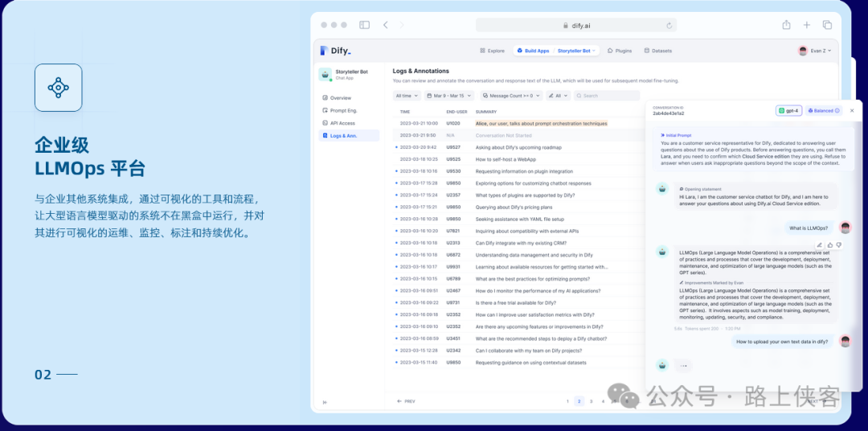Click the Dify logo
The width and height of the screenshot is (868, 431).
pos(335,51)
